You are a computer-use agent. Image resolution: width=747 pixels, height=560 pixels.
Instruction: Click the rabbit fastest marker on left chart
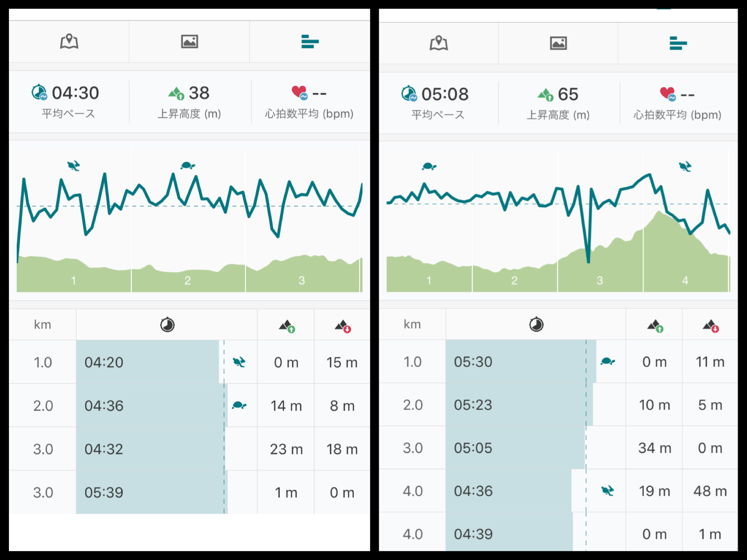(74, 165)
